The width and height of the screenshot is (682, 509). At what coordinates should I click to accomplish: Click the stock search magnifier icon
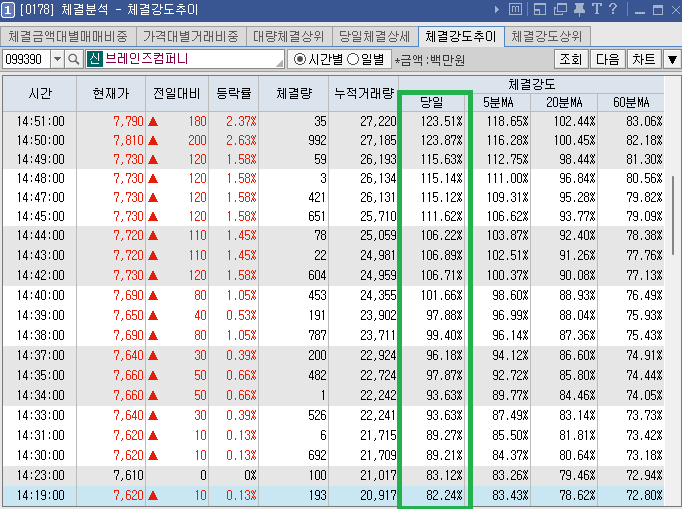point(74,59)
